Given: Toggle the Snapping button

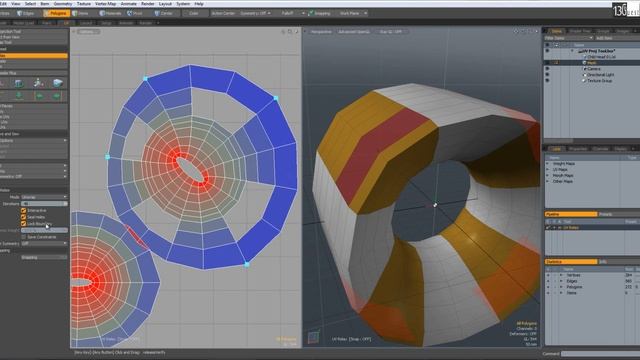Looking at the screenshot, I should pos(320,13).
